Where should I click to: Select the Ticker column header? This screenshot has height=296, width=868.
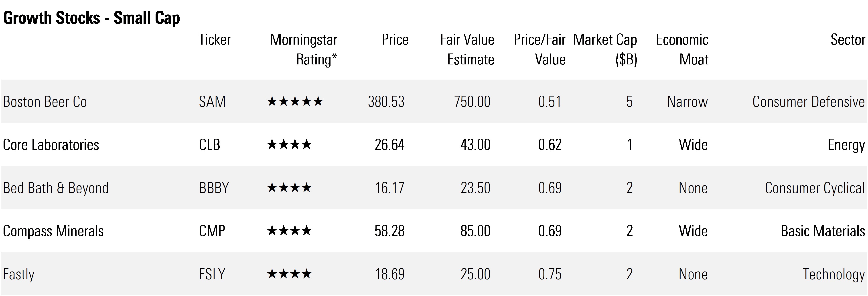point(215,40)
